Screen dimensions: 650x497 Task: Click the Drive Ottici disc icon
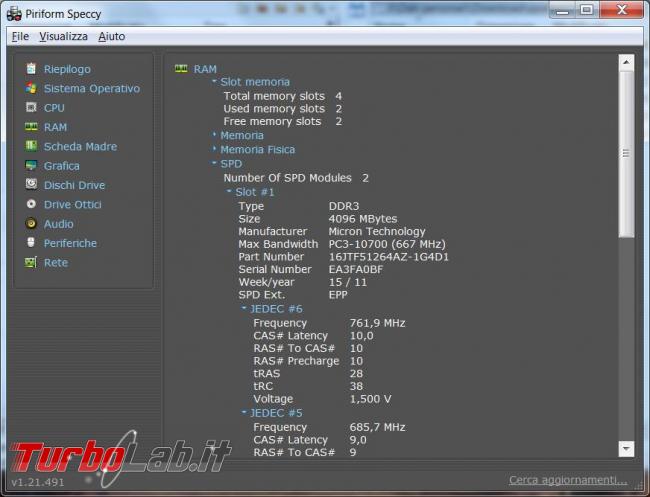(31, 204)
